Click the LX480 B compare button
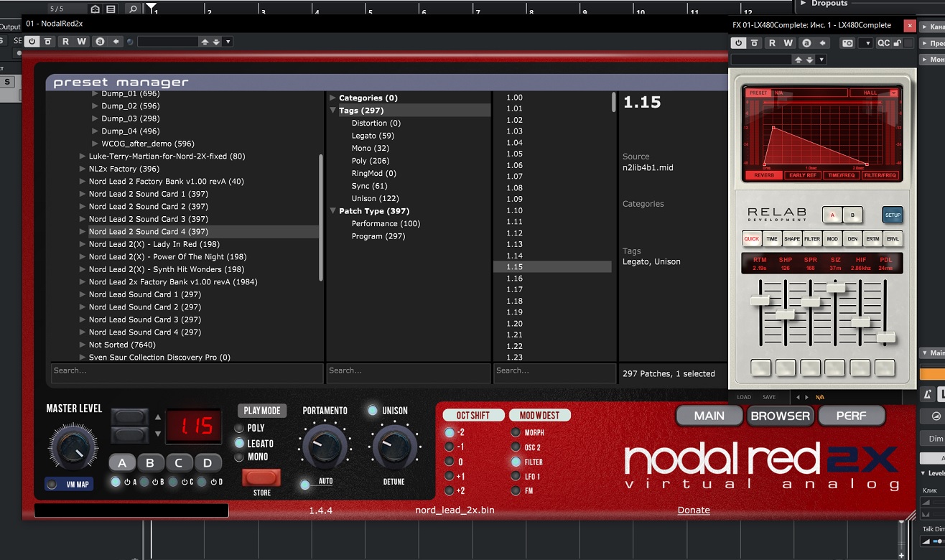This screenshot has height=560, width=945. (853, 215)
